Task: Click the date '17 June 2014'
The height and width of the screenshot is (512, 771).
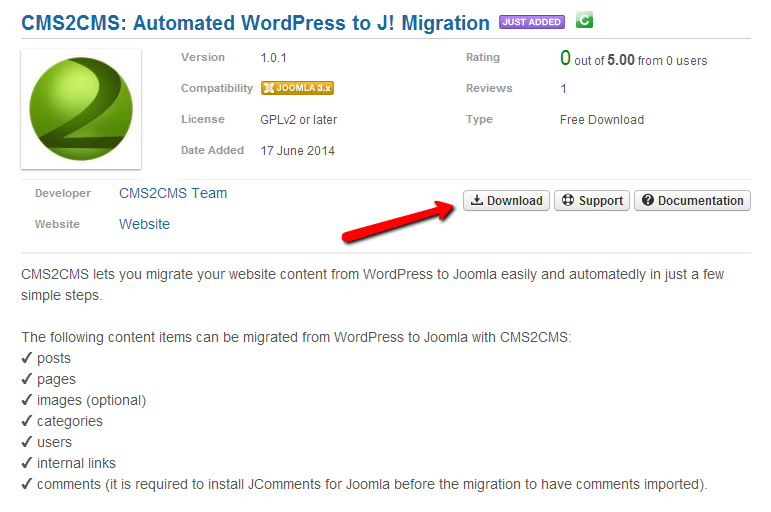Action: [297, 151]
